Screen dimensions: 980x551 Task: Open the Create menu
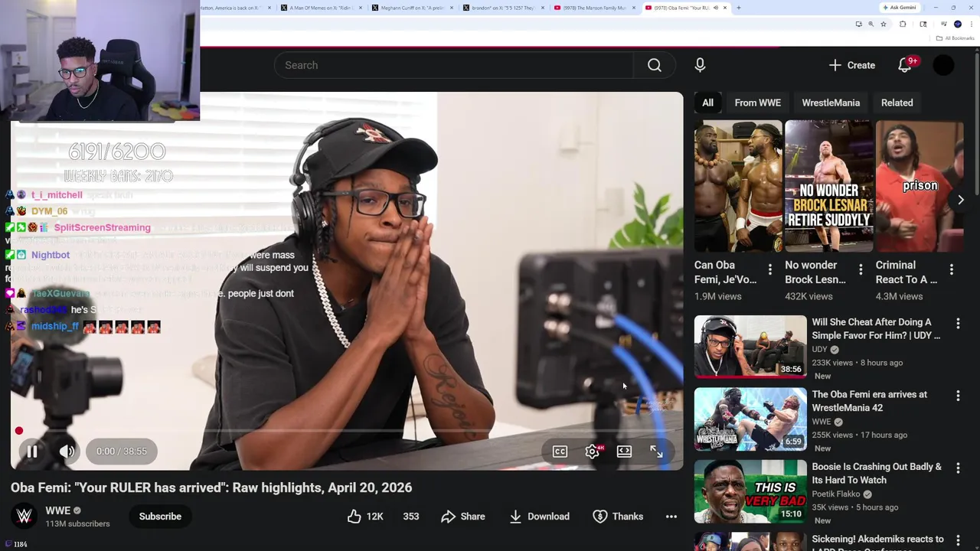(851, 65)
